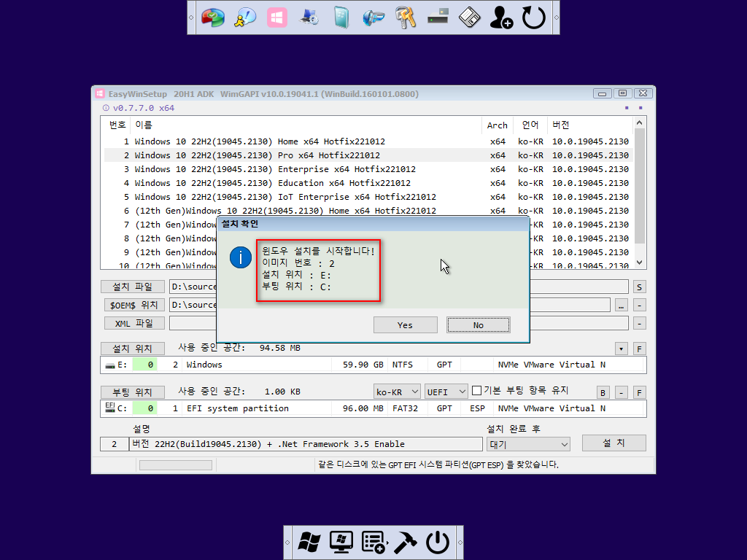Click the circular refresh arrow in top dock
The height and width of the screenshot is (560, 747).
pos(533,17)
